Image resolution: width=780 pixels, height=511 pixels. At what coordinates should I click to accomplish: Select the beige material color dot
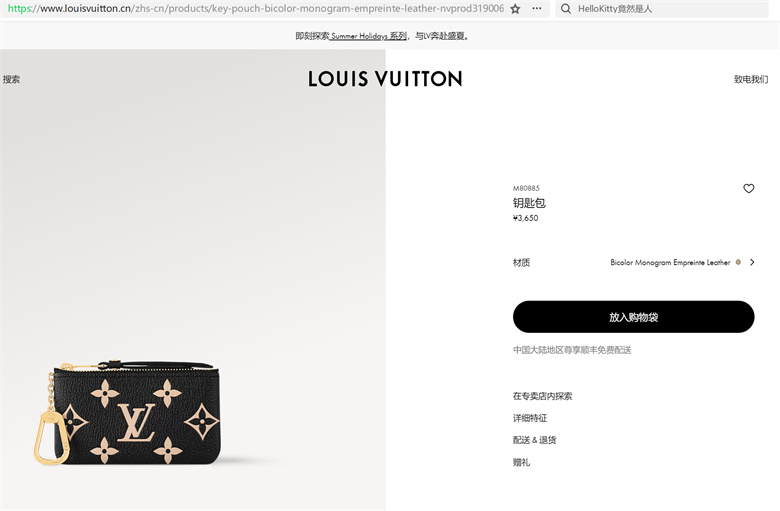click(738, 262)
